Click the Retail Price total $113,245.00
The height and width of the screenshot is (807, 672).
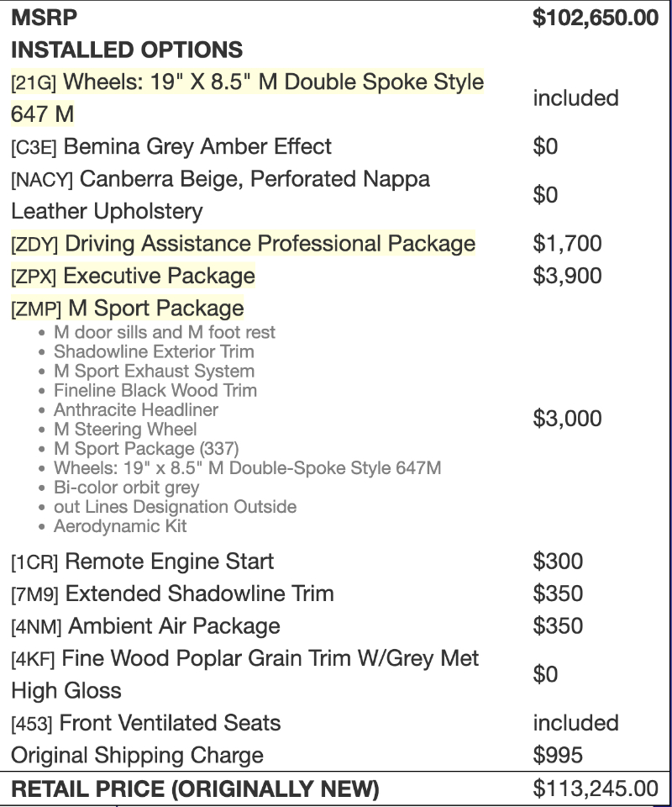click(595, 789)
